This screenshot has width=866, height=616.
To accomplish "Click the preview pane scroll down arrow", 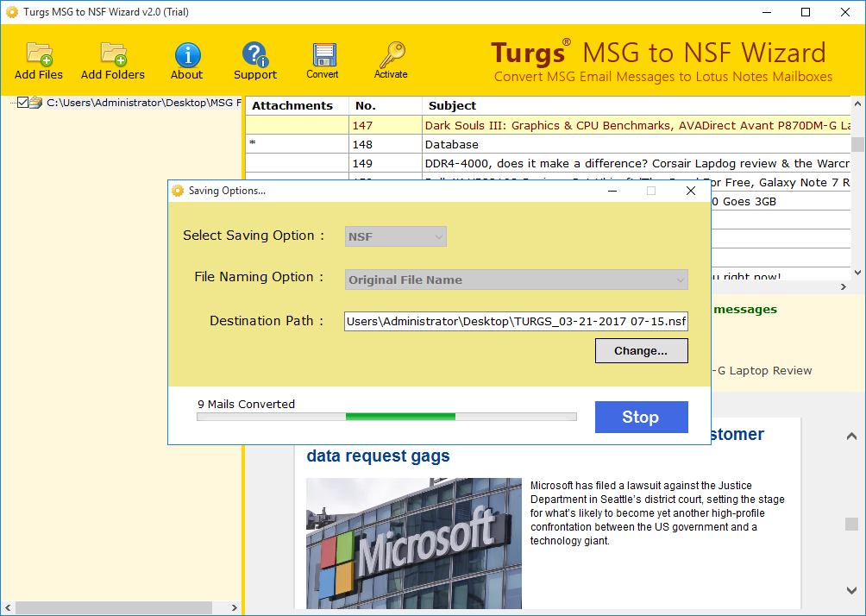I will coord(851,591).
